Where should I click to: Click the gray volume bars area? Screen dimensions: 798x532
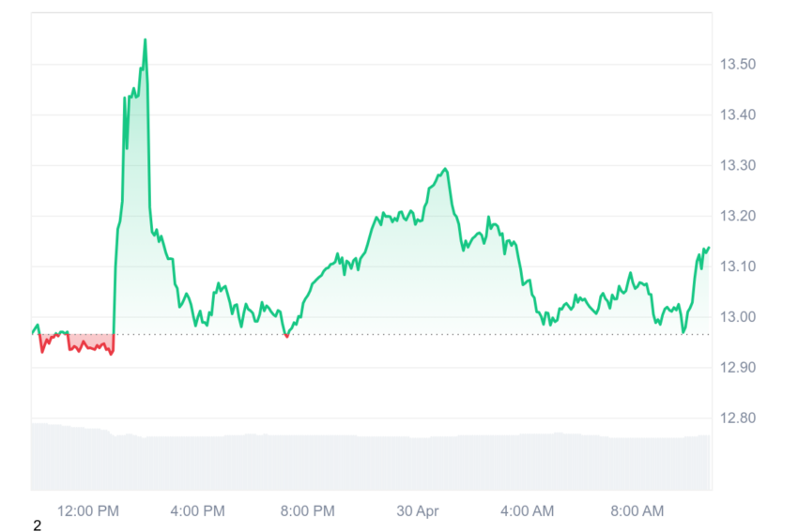click(371, 462)
